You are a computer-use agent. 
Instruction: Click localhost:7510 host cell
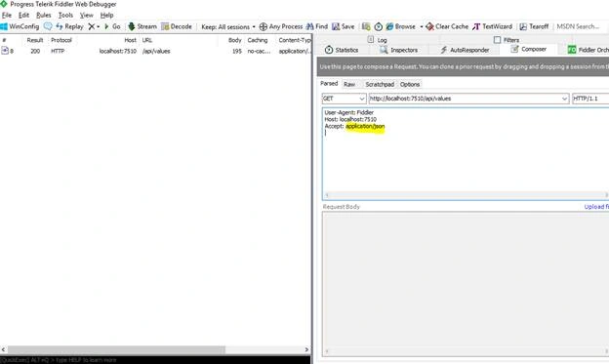(118, 51)
